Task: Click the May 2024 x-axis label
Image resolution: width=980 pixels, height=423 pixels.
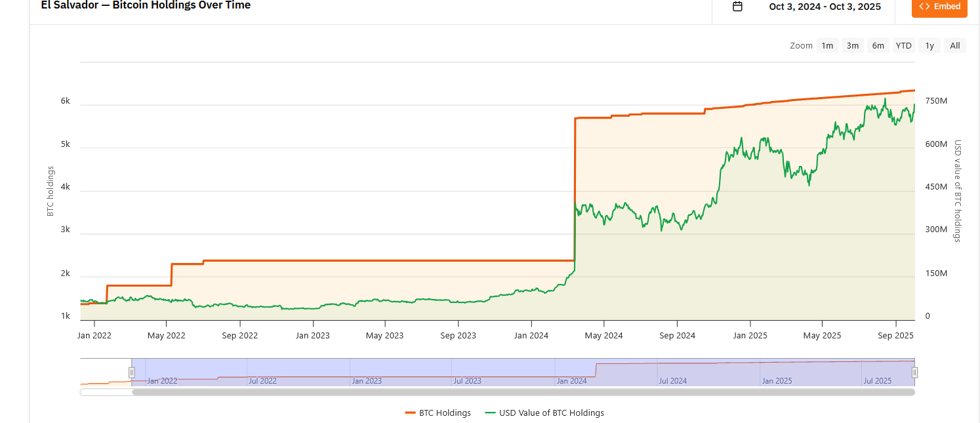Action: click(603, 336)
